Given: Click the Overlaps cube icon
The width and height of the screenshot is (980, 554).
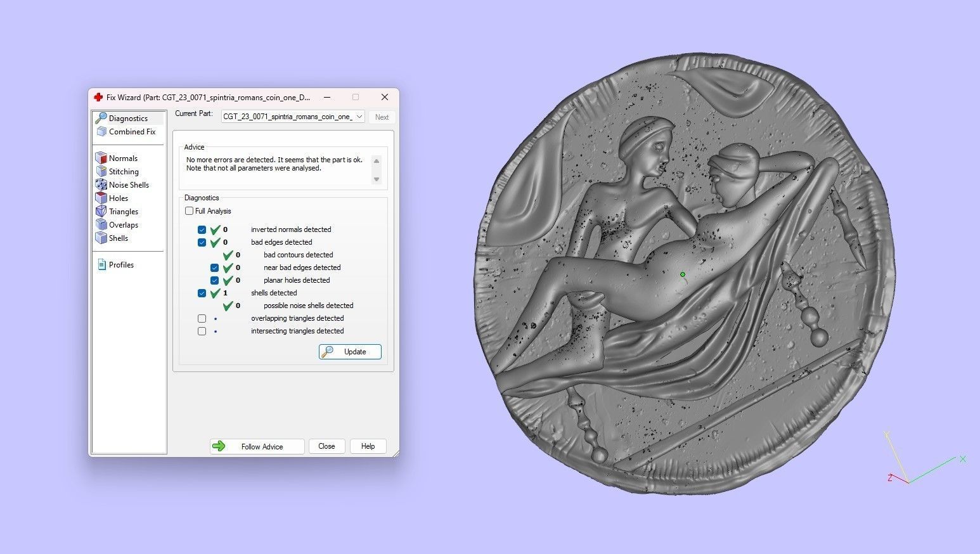Looking at the screenshot, I should coord(101,224).
